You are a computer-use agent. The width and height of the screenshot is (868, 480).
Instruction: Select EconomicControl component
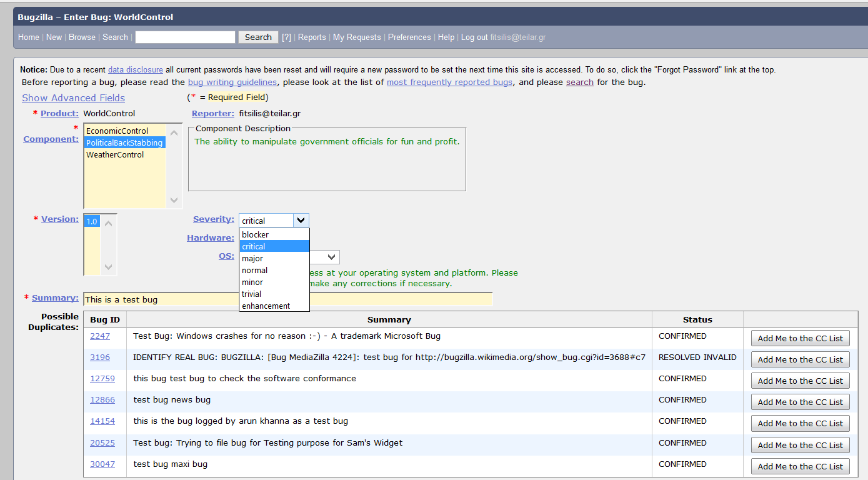(124, 131)
